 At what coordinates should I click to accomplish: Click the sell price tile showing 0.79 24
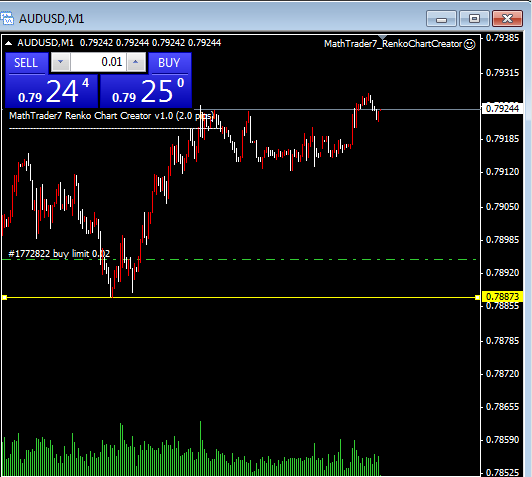[52, 91]
